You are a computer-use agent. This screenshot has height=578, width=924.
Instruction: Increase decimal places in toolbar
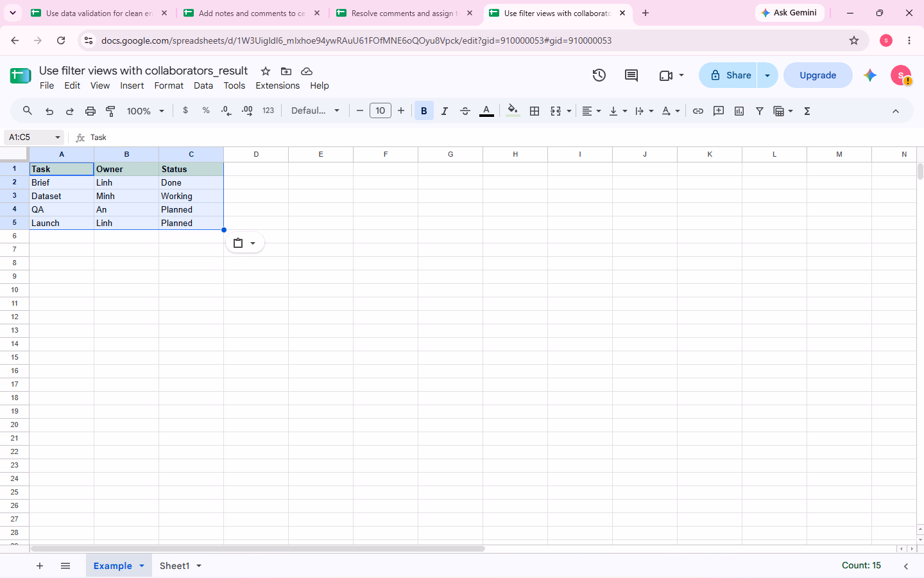coord(247,111)
